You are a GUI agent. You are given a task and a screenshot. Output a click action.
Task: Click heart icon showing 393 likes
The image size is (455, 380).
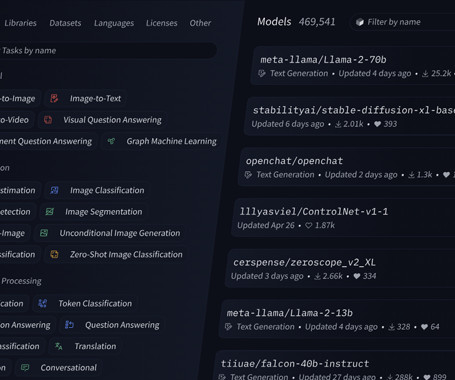377,124
